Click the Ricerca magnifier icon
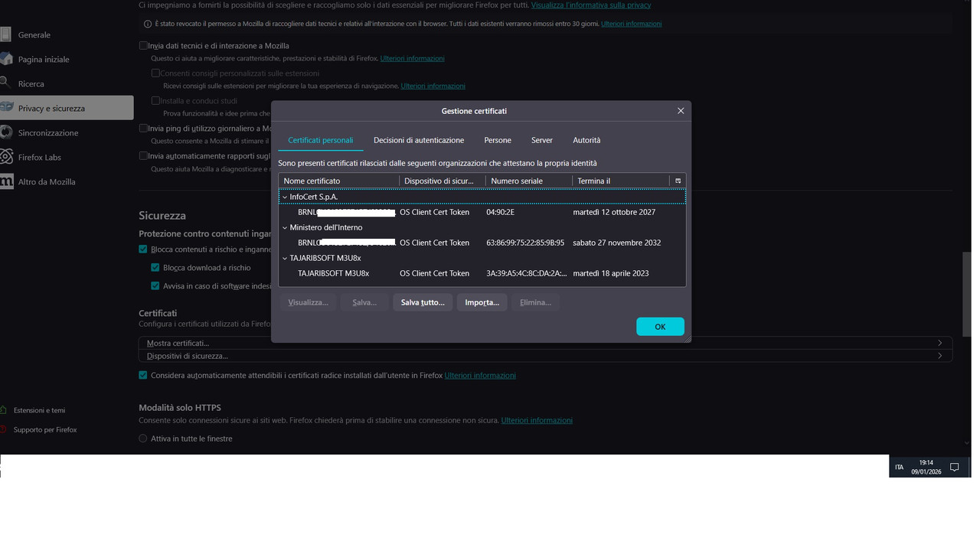The width and height of the screenshot is (980, 551). pos(5,83)
